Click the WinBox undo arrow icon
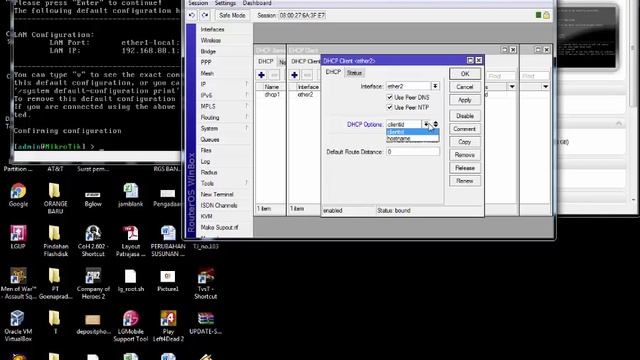 (192, 16)
